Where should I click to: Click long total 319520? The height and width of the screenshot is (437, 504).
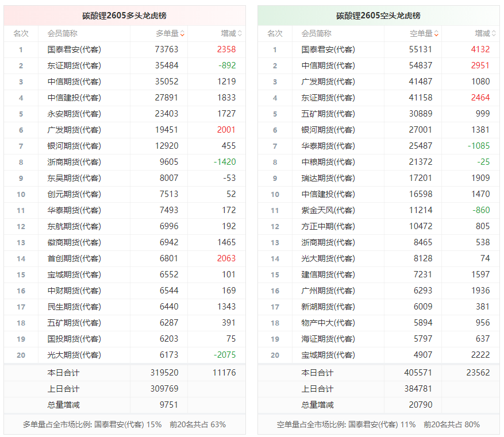click(164, 373)
